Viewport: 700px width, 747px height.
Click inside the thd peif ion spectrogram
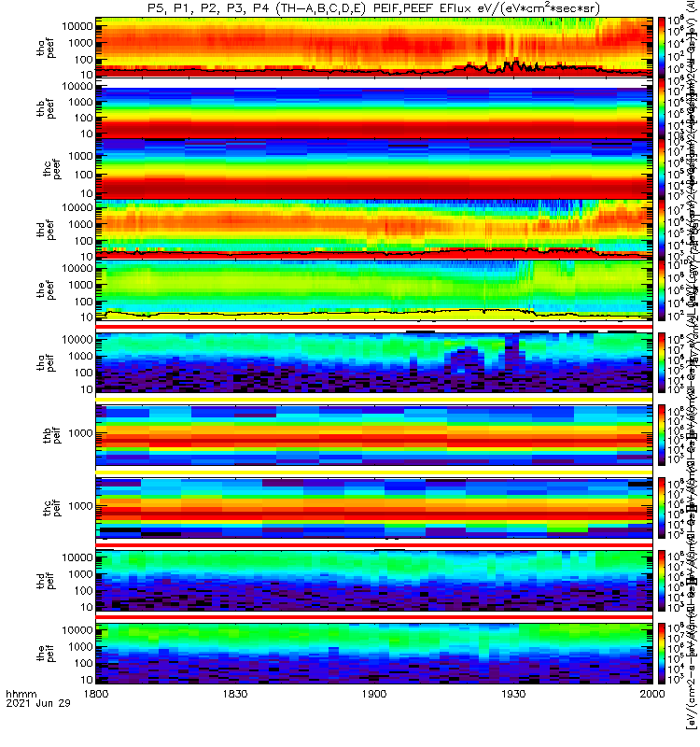point(374,580)
